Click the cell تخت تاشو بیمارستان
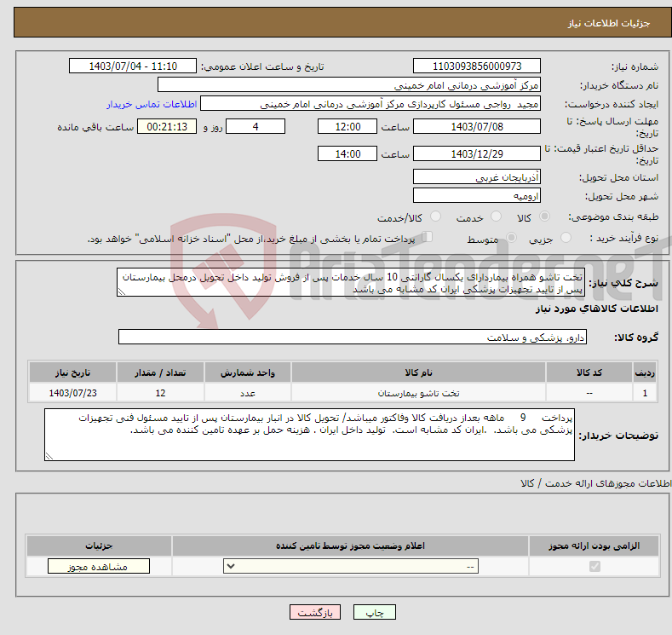The width and height of the screenshot is (672, 635). click(x=418, y=393)
